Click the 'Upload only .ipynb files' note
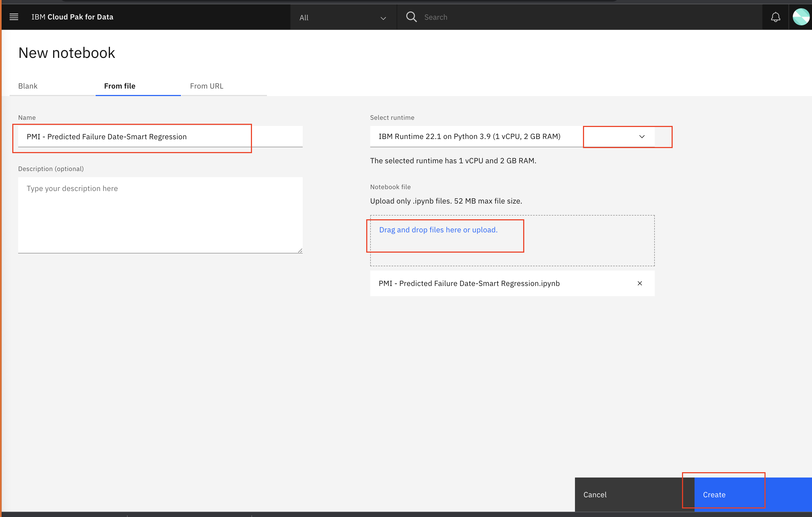The width and height of the screenshot is (812, 517). 446,201
